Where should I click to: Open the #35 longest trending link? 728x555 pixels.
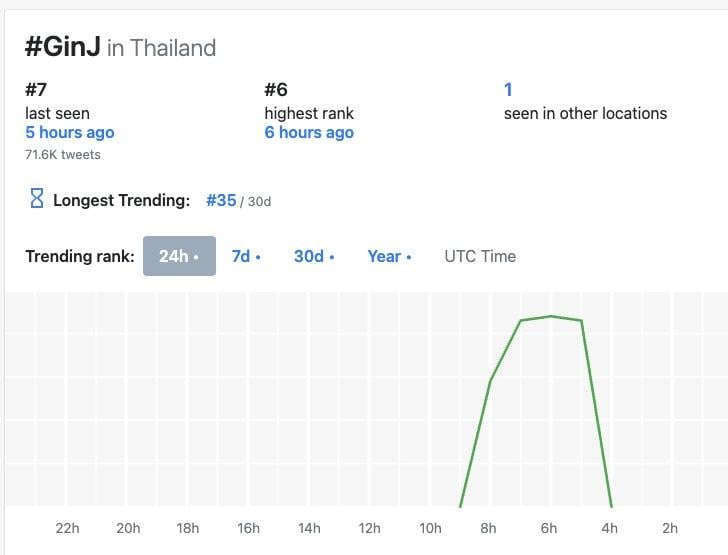point(221,200)
